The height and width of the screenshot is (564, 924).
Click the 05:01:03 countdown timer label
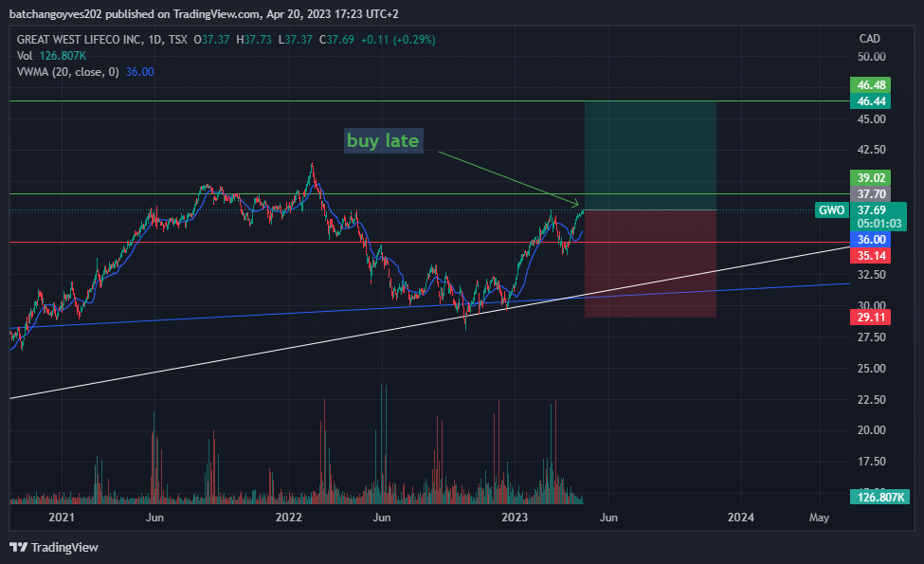[x=879, y=224]
